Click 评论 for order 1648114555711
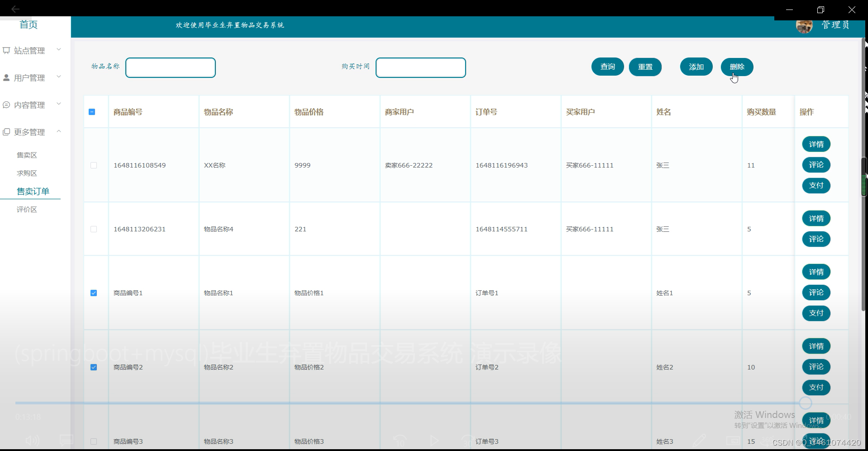This screenshot has height=451, width=868. coord(816,239)
